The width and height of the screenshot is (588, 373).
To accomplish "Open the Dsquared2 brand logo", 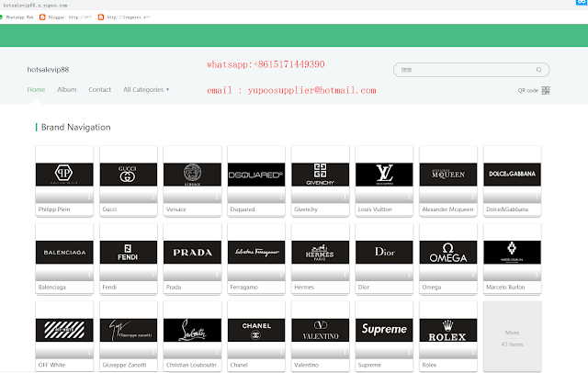I will coord(256,175).
